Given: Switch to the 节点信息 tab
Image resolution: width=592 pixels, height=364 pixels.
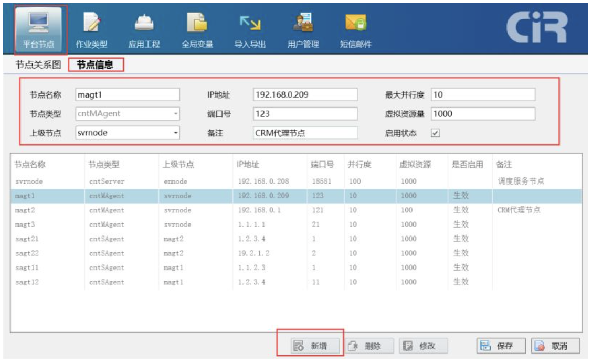Looking at the screenshot, I should 95,65.
